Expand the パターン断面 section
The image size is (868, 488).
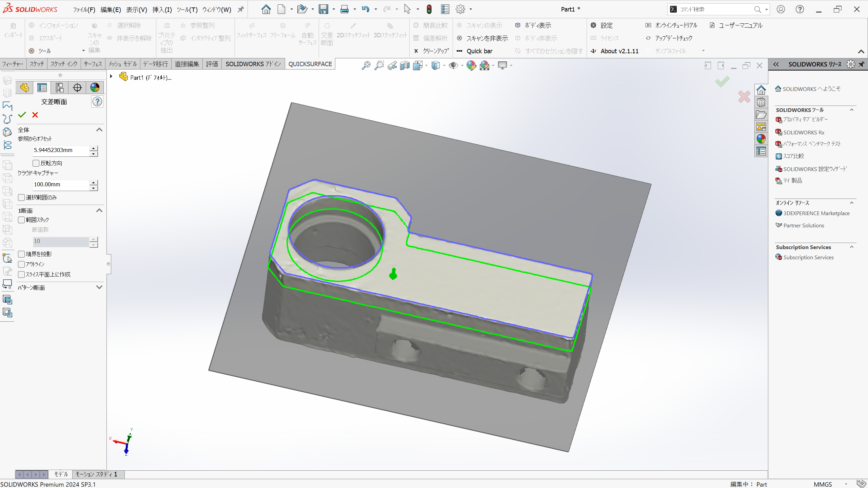[99, 287]
